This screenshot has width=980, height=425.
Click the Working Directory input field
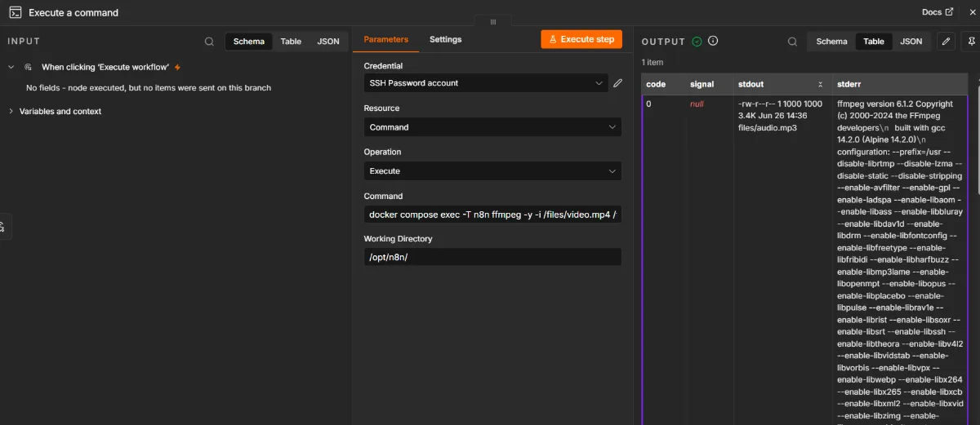(492, 257)
